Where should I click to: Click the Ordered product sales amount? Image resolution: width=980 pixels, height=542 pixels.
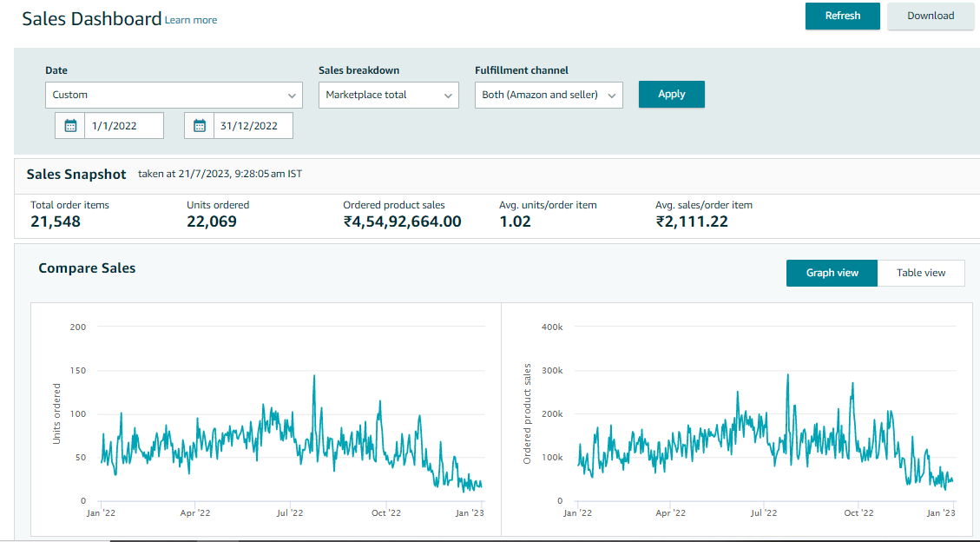(x=402, y=221)
